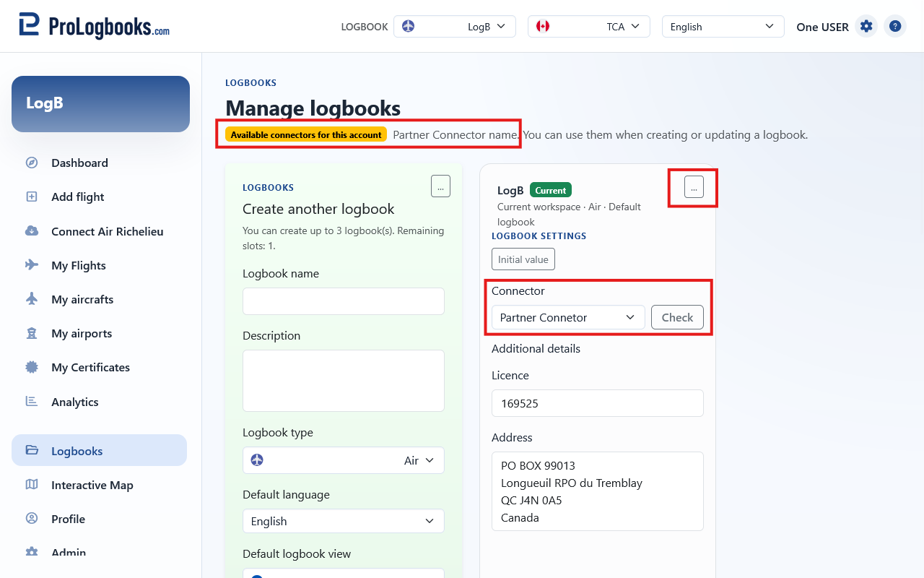Focus the Logbook name input field

point(344,301)
